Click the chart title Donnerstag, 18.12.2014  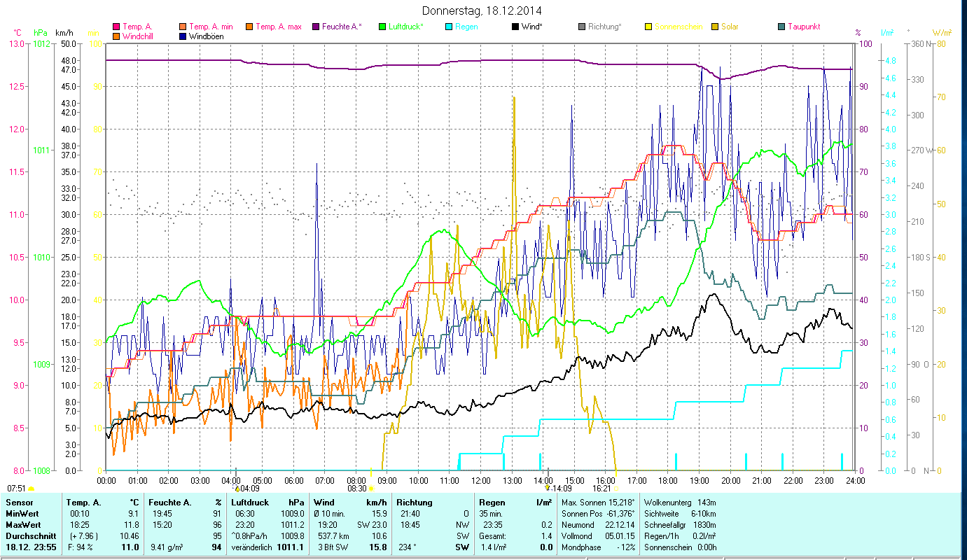pos(482,10)
